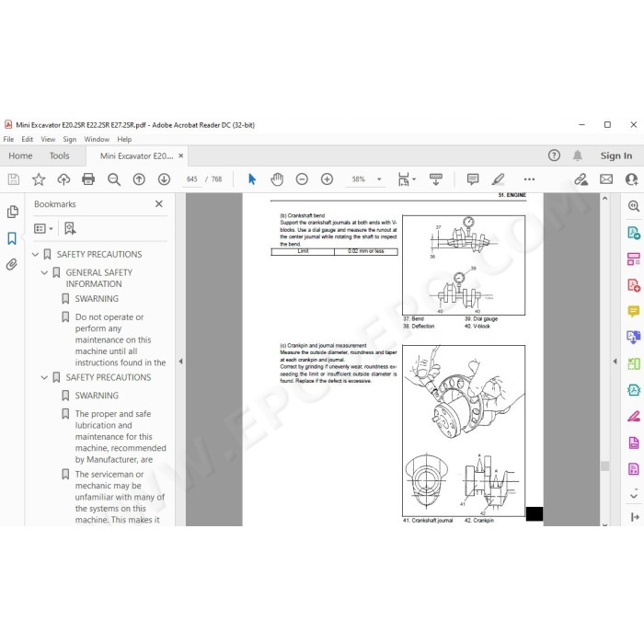Open the zoom level 58% dropdown
Viewport: 644px width, 644px height.
[x=379, y=179]
